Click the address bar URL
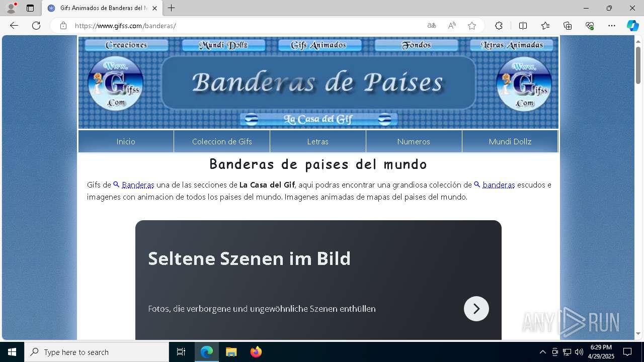Image resolution: width=644 pixels, height=362 pixels. click(x=125, y=26)
